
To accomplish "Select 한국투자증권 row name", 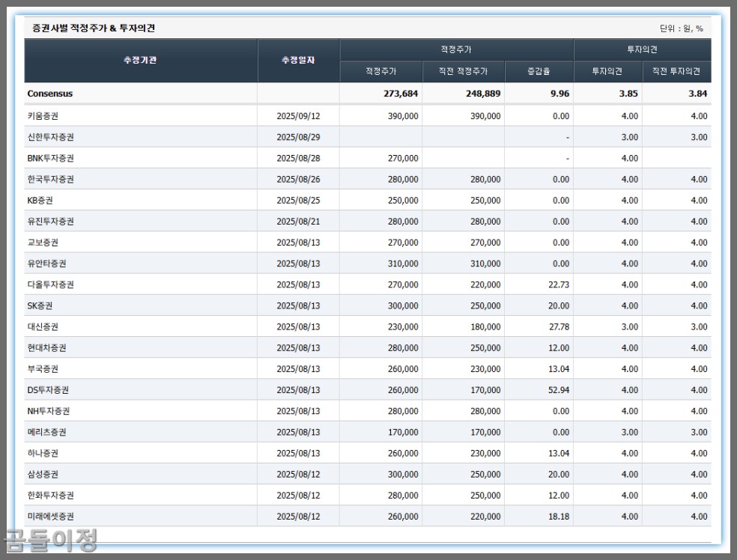I will click(50, 180).
